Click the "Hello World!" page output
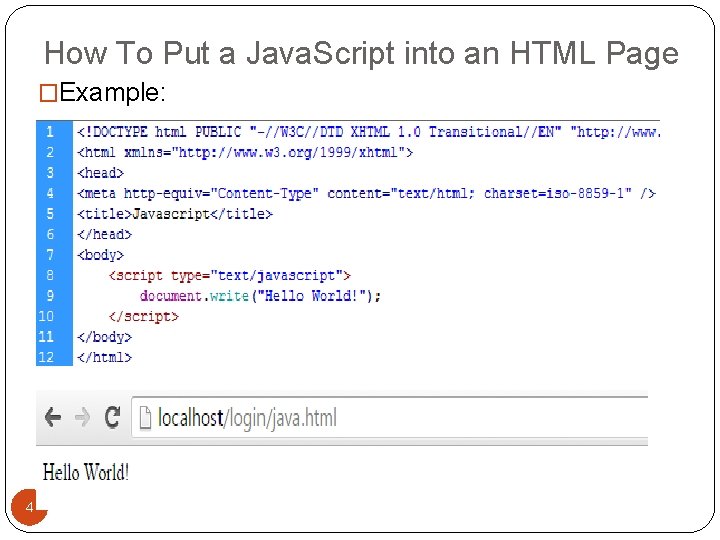The height and width of the screenshot is (540, 720). (86, 472)
